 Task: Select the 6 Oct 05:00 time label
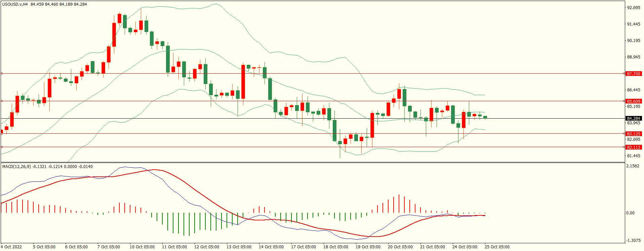pos(76,247)
